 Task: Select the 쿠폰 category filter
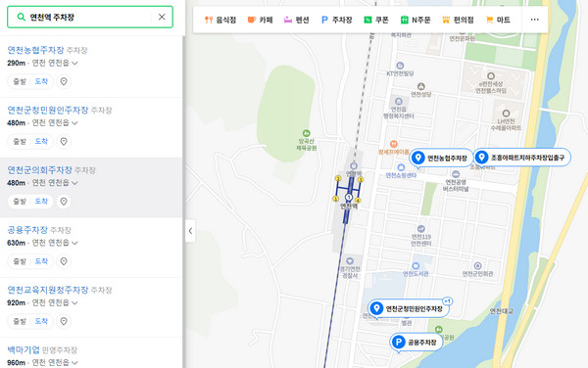(x=376, y=20)
